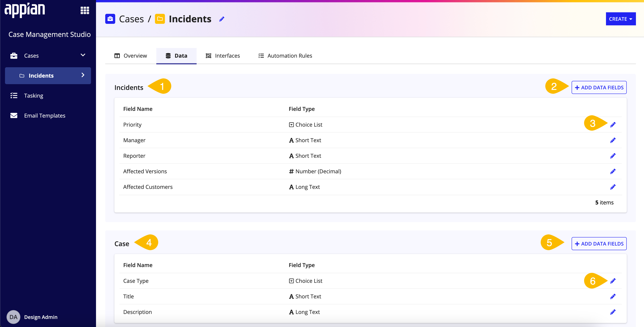Click Field Name header in Incidents table

(x=138, y=109)
